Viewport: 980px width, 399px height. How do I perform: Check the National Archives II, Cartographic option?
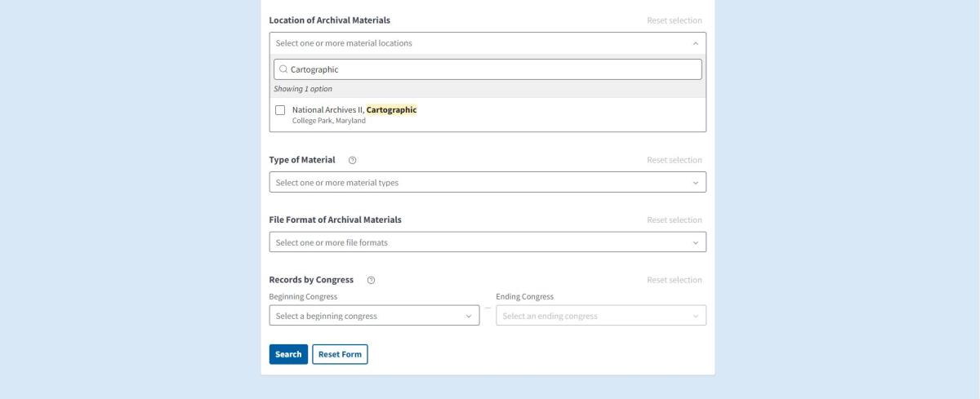click(x=280, y=110)
